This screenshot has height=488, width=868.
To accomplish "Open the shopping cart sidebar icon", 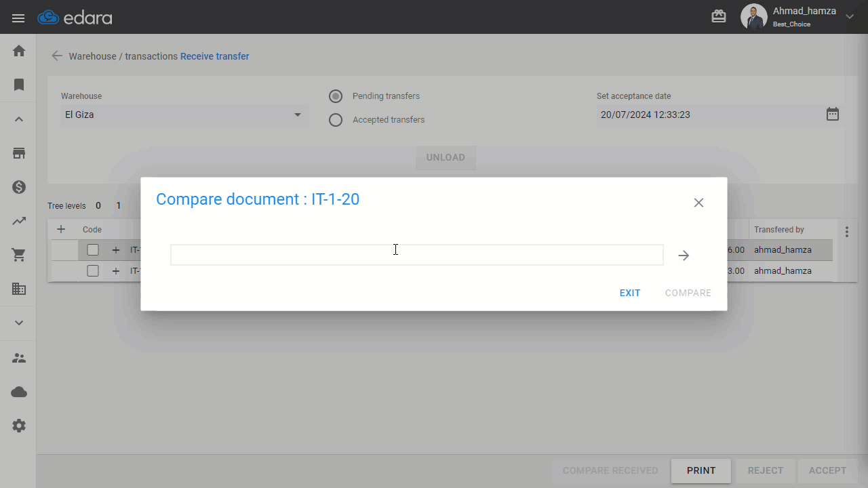I will point(19,255).
